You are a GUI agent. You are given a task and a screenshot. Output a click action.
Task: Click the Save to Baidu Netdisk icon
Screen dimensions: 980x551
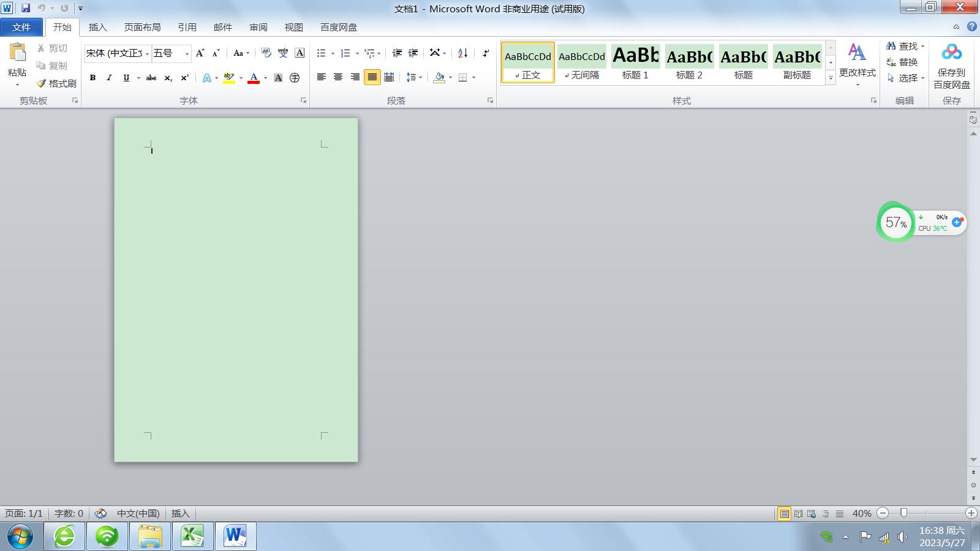[x=951, y=53]
